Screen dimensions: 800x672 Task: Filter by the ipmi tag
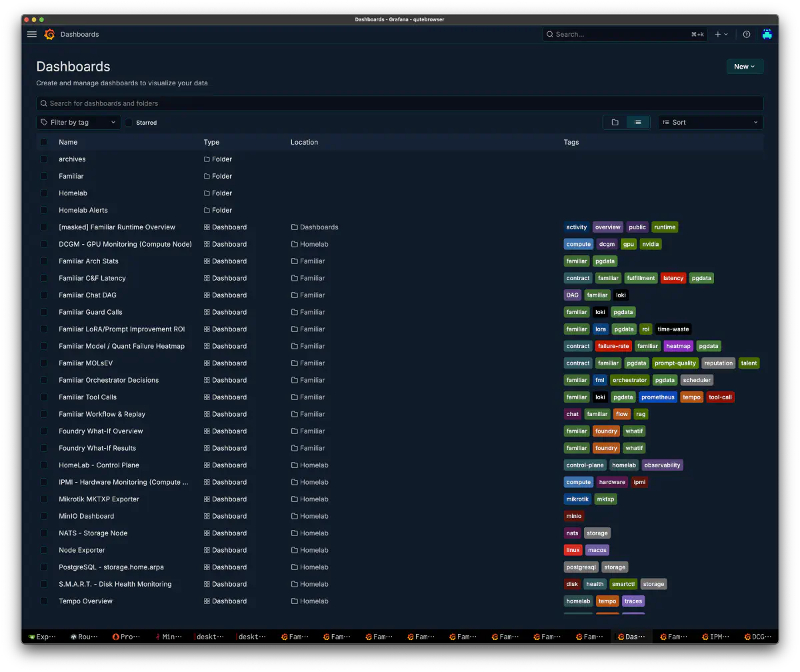tap(639, 482)
